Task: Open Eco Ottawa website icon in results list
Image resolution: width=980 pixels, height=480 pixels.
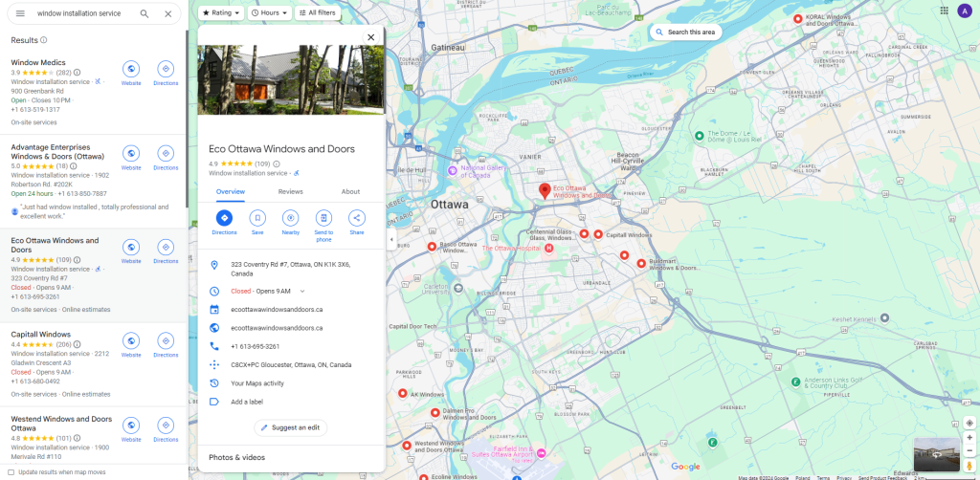Action: click(131, 248)
